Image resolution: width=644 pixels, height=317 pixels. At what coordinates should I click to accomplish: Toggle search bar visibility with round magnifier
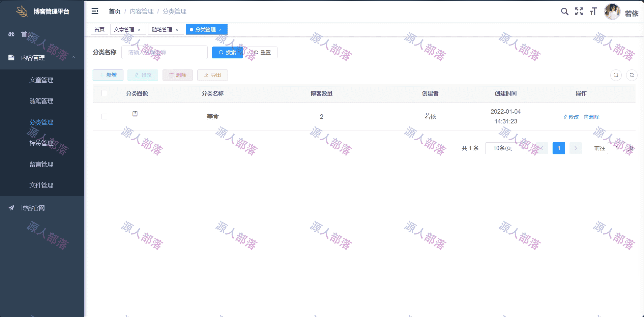[x=616, y=75]
